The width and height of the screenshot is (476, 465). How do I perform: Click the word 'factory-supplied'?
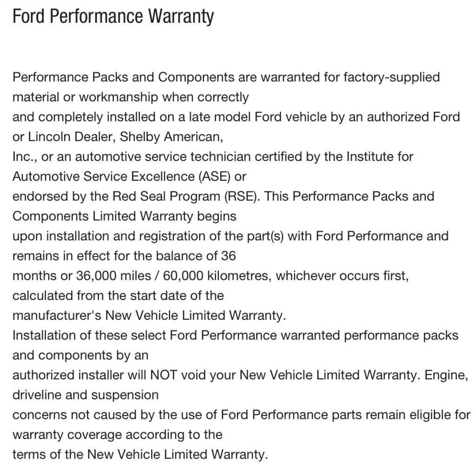coord(391,77)
